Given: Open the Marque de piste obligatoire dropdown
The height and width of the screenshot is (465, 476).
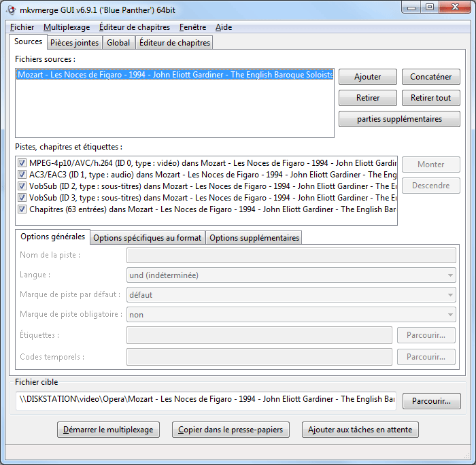Looking at the screenshot, I should (291, 315).
